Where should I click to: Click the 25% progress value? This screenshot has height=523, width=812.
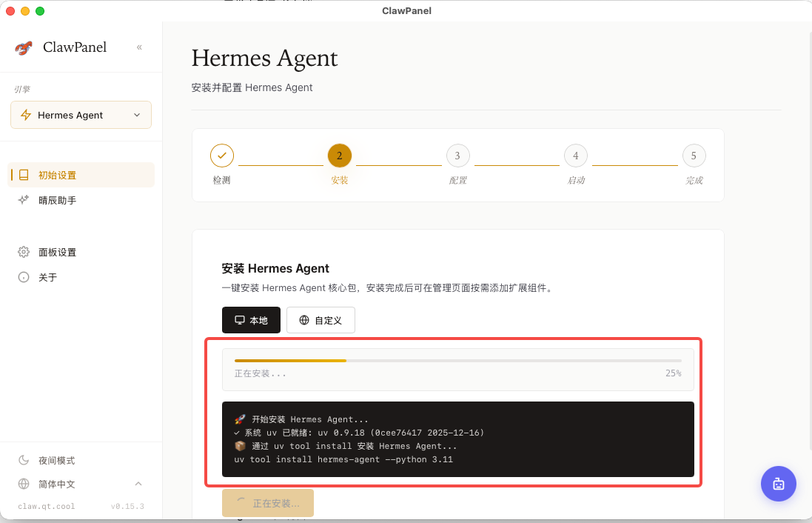tap(674, 373)
